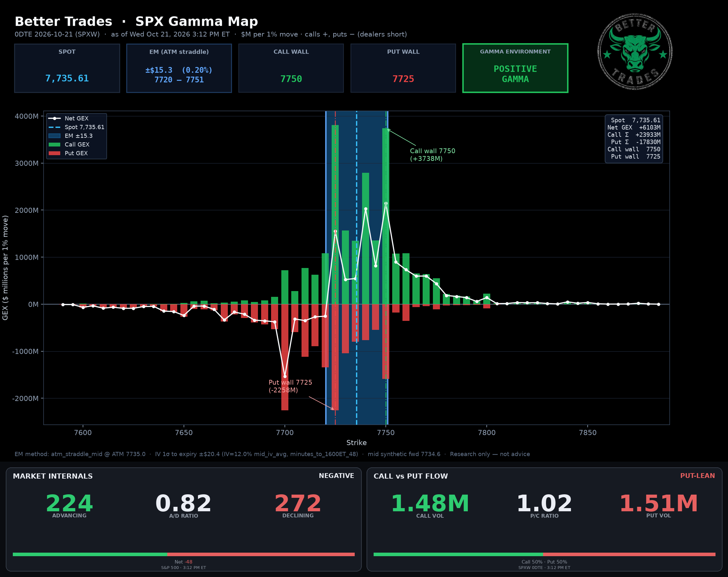Click the 1.51M PUT VOL value
Image resolution: width=728 pixels, height=577 pixels.
click(x=658, y=503)
